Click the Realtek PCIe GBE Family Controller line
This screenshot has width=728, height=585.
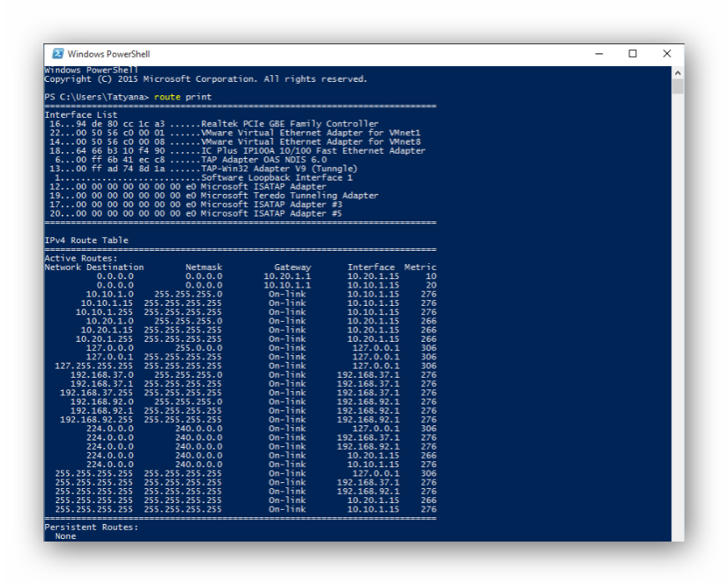214,124
